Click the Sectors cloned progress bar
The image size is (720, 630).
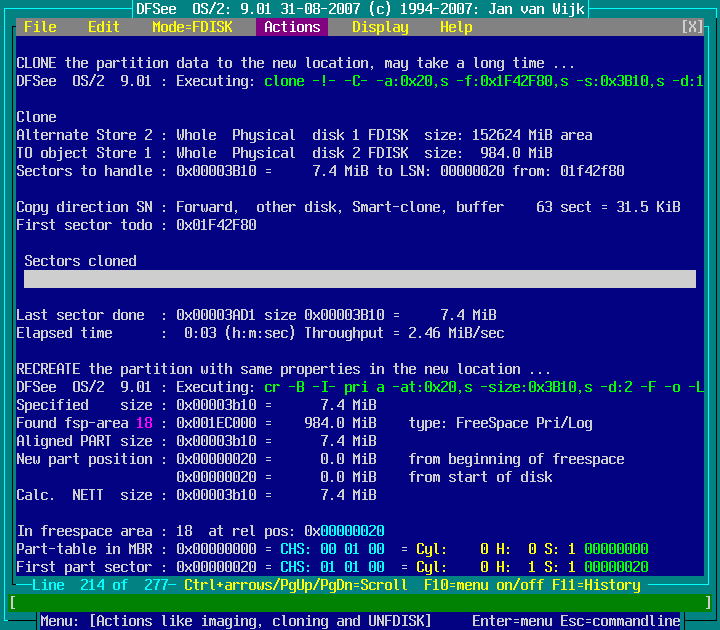360,279
